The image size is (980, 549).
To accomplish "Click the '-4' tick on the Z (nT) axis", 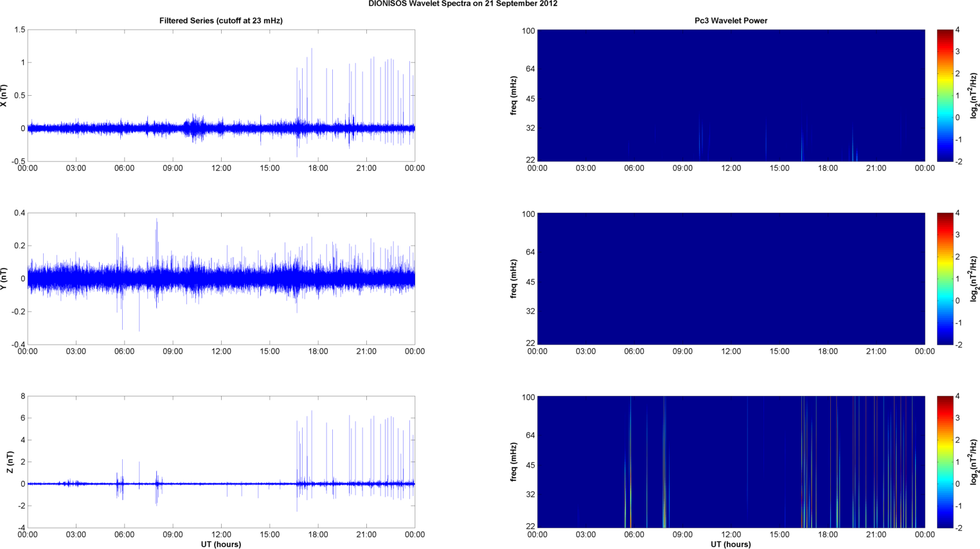I will (21, 528).
